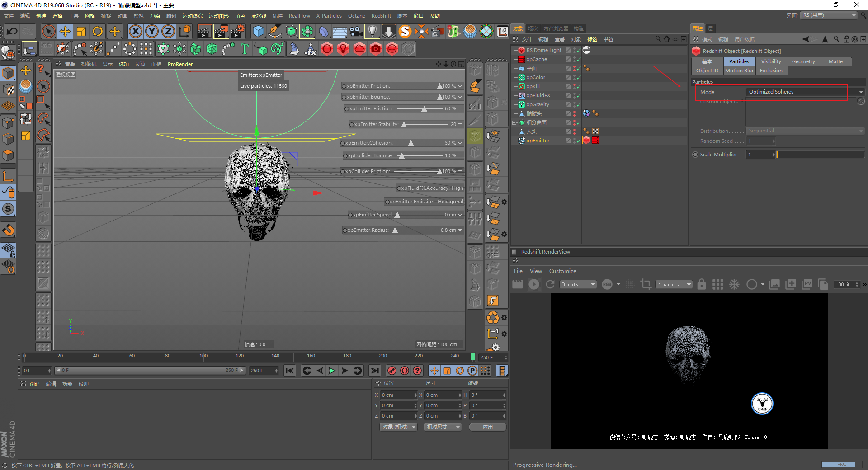
Task: Click the Render View clapboard icon
Action: (204, 31)
